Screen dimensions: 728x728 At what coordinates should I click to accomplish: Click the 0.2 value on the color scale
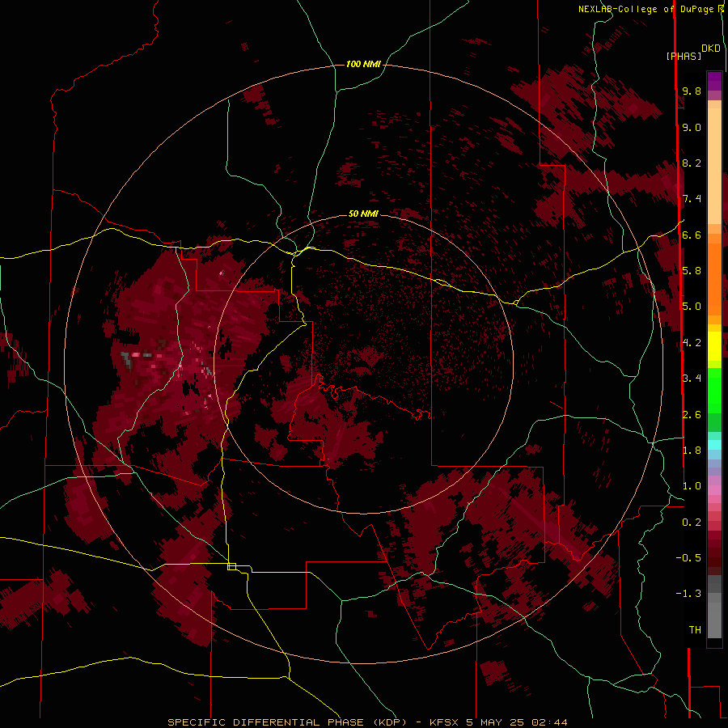pos(692,523)
